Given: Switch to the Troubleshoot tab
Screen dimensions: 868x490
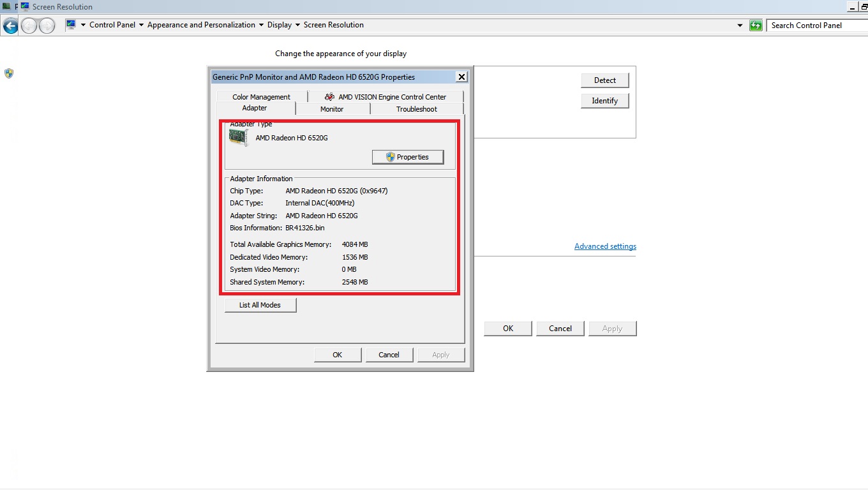Looking at the screenshot, I should (416, 108).
